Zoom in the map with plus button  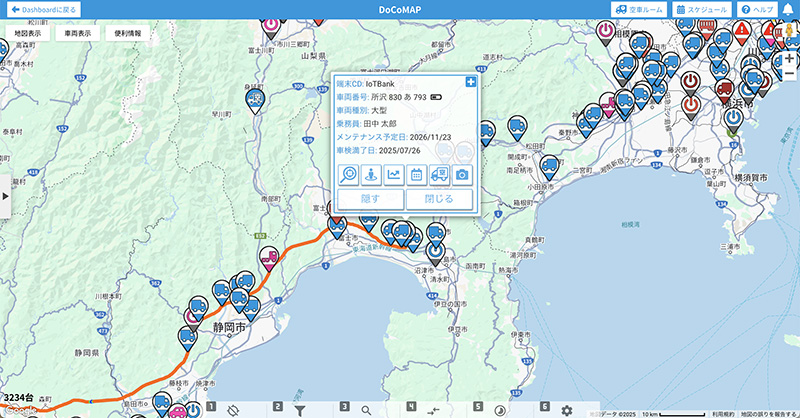(789, 60)
